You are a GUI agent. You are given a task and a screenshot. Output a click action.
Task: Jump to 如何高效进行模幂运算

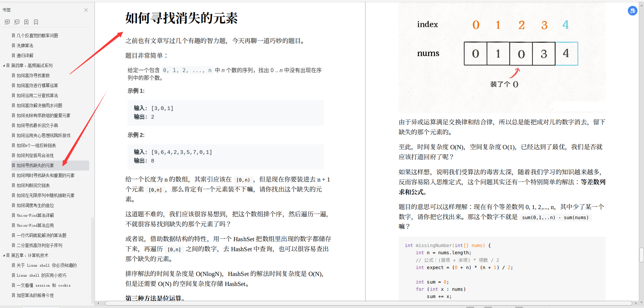point(37,85)
